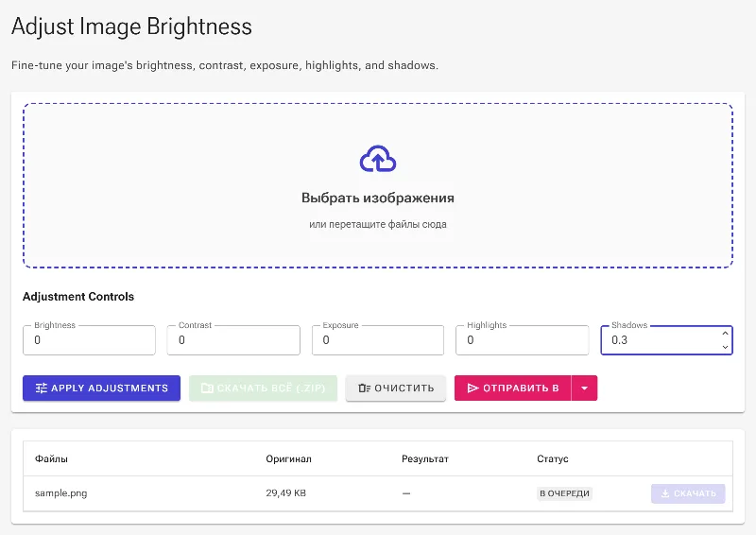The width and height of the screenshot is (756, 535).
Task: Click Скачать всё (.ZIP) button
Action: (x=264, y=388)
